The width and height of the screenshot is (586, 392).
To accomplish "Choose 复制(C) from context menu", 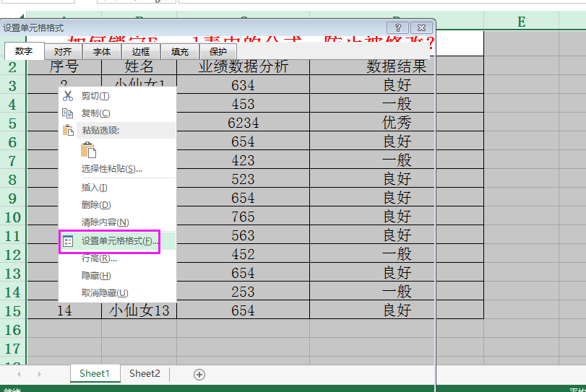I will [x=117, y=113].
